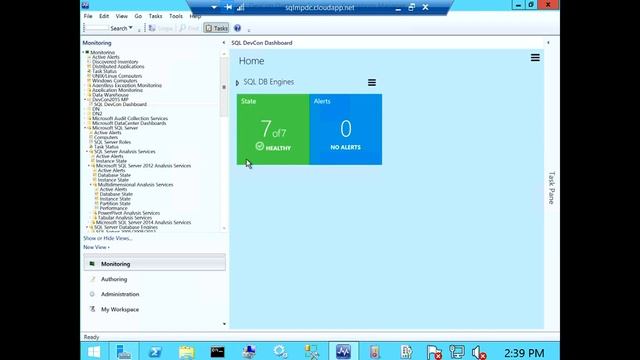Click the speaker volume icon in tray
Viewport: 640px width, 360px height.
[478, 352]
